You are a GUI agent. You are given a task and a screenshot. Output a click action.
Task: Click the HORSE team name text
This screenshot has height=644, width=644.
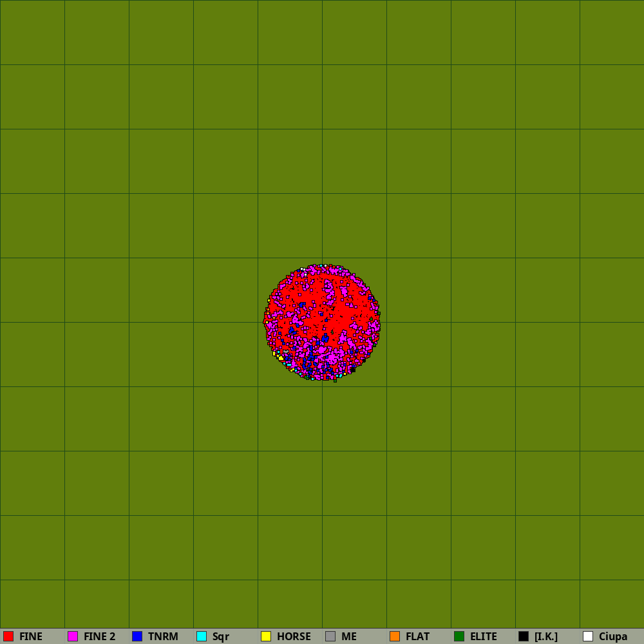point(294,636)
